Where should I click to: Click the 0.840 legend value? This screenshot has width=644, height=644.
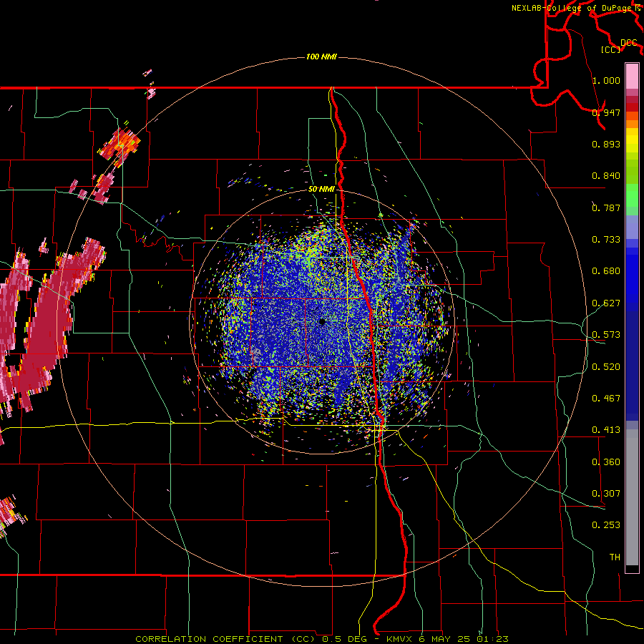606,176
